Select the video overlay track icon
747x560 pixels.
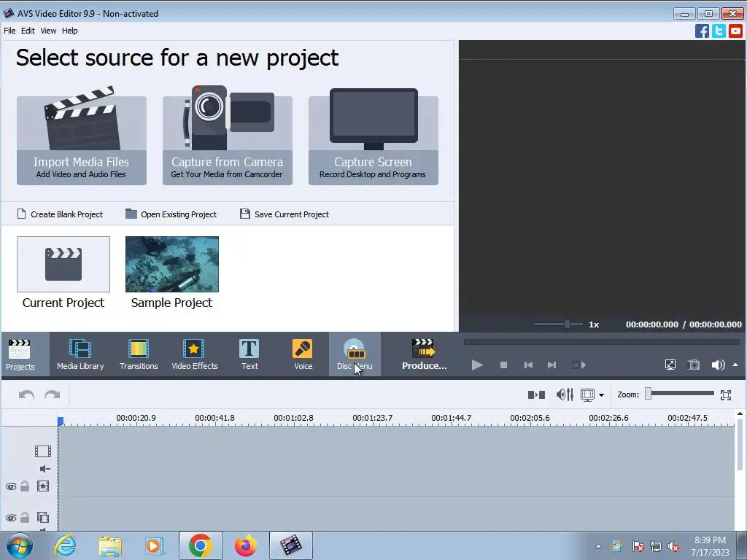(43, 517)
